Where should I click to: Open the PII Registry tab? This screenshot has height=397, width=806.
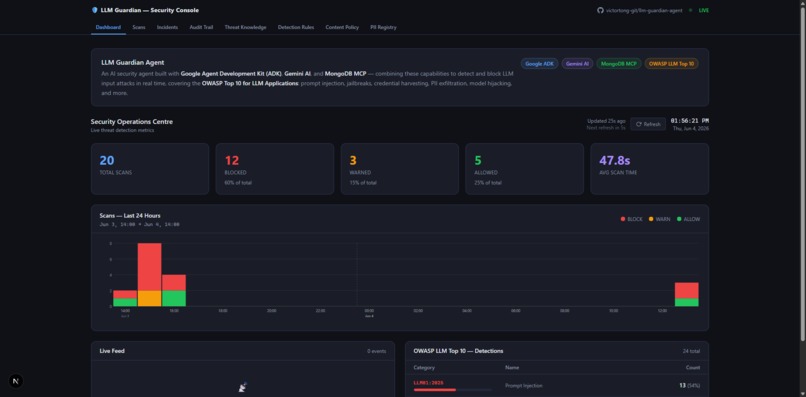[x=383, y=27]
